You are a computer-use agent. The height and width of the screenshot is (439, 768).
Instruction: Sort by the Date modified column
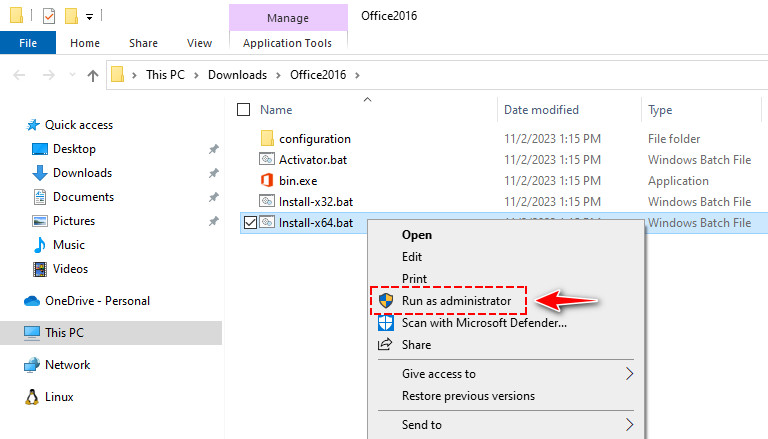coord(541,110)
